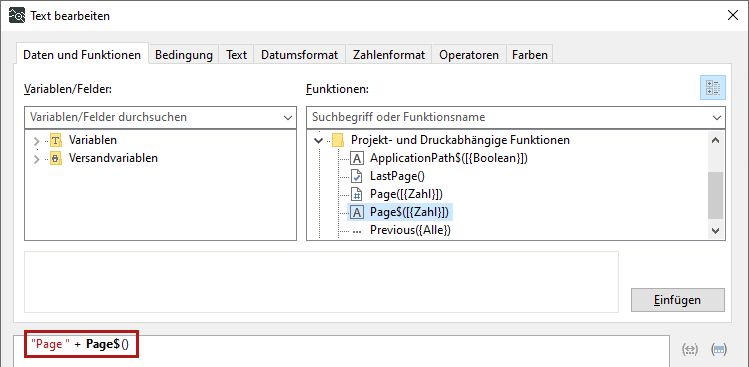Click the Text bearbeiten window icon
This screenshot has height=367, width=749.
point(17,16)
